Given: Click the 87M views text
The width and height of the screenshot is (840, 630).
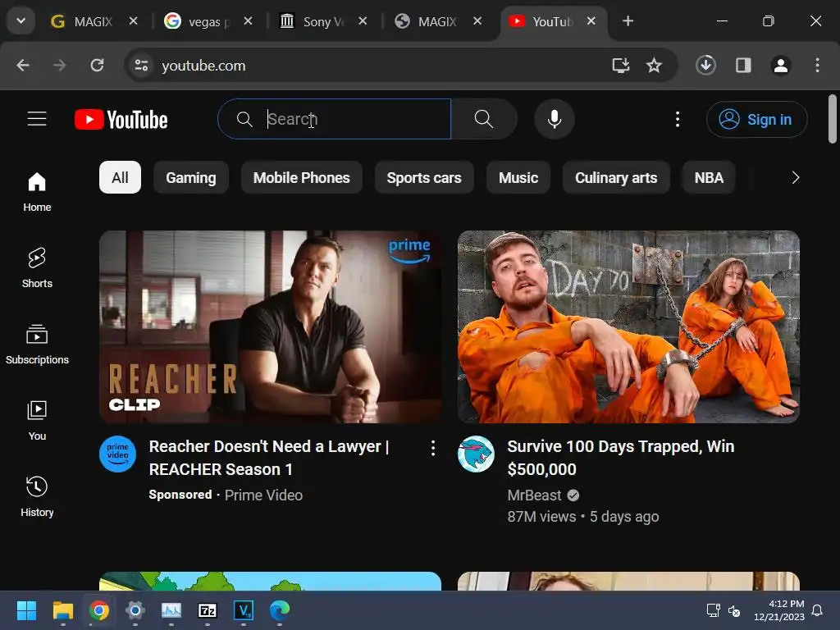Looking at the screenshot, I should tap(541, 517).
